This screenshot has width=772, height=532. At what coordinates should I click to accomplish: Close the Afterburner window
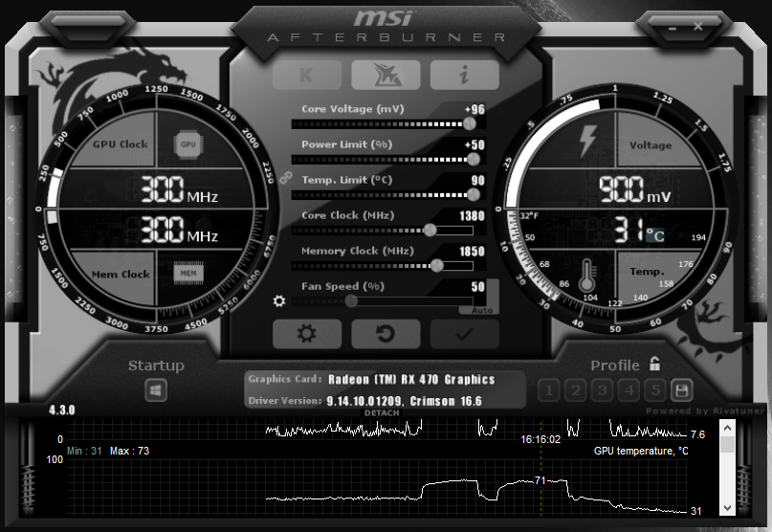[x=698, y=26]
